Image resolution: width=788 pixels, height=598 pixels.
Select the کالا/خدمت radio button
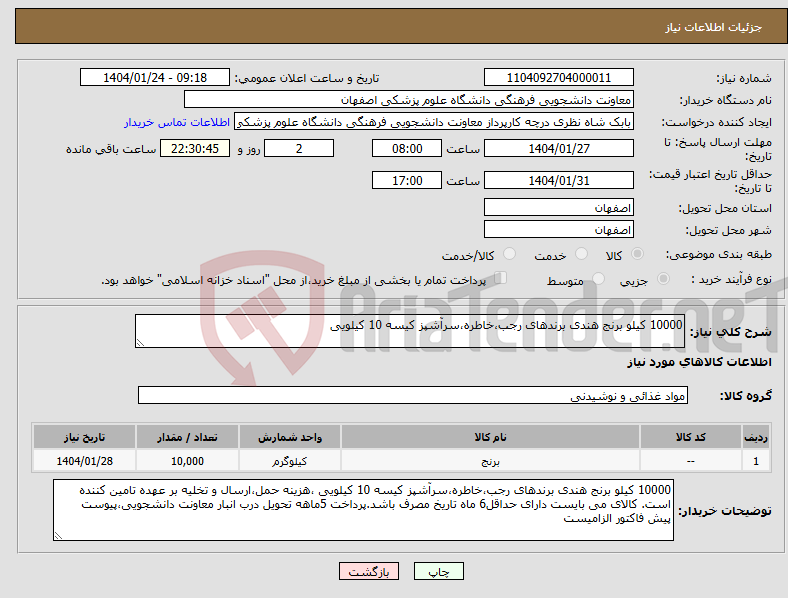point(510,254)
